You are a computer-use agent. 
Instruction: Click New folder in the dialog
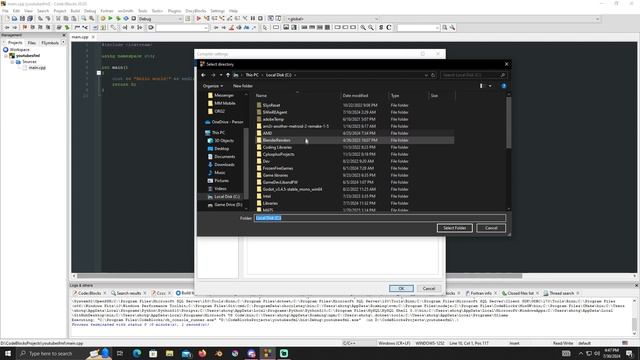[243, 86]
